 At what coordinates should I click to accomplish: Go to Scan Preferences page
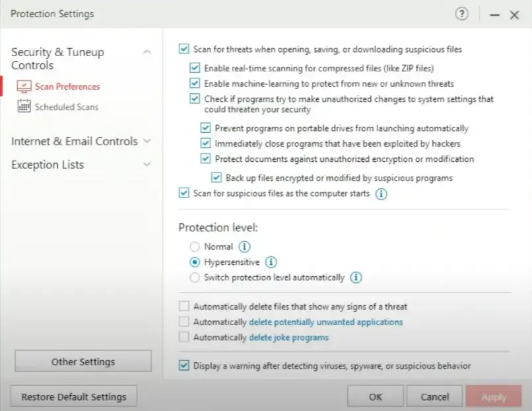tap(67, 87)
